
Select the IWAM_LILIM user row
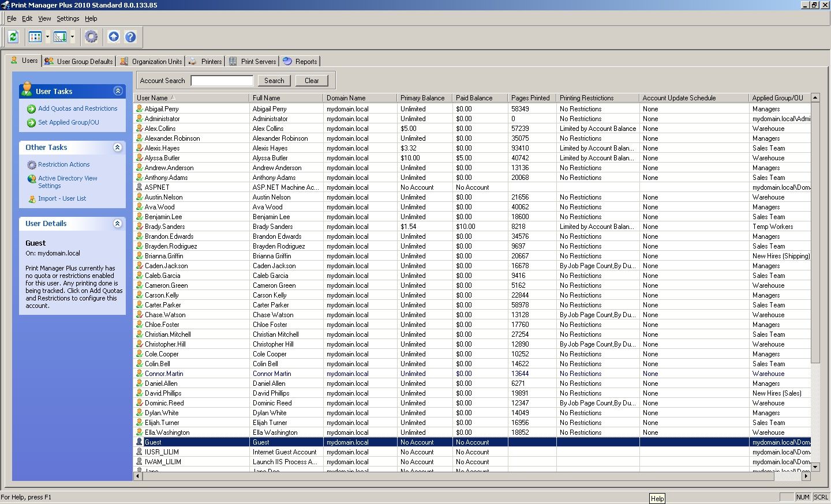[472, 462]
